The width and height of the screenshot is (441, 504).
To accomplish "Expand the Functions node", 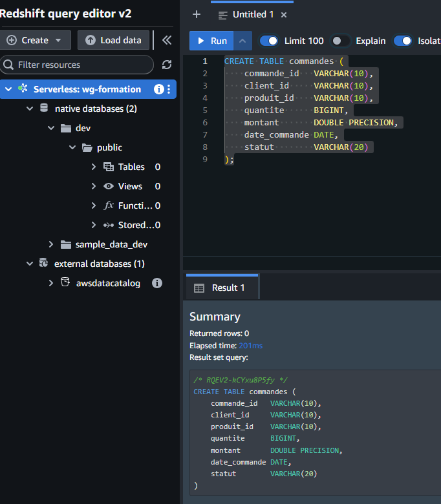I will tap(94, 205).
